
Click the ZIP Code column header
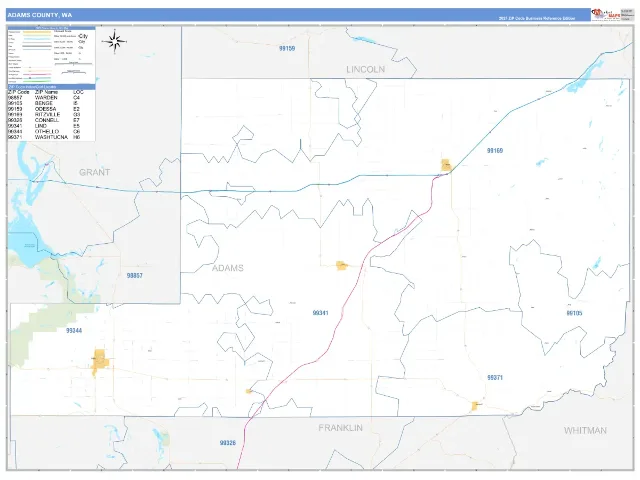coord(19,92)
